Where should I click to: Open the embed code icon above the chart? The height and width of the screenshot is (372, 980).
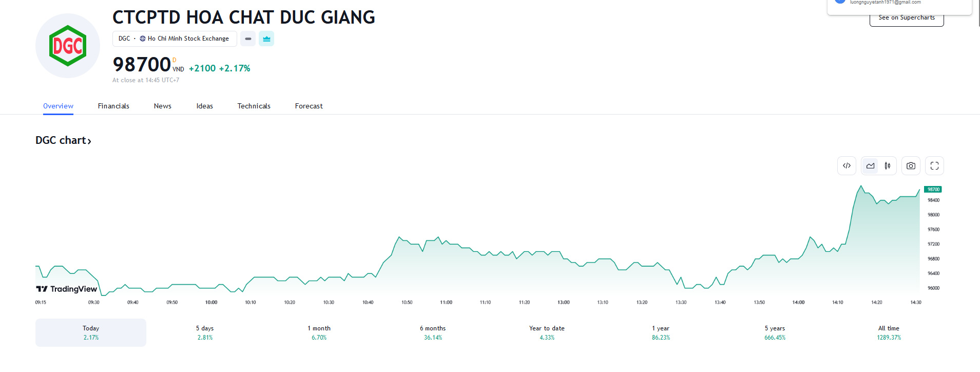(847, 166)
